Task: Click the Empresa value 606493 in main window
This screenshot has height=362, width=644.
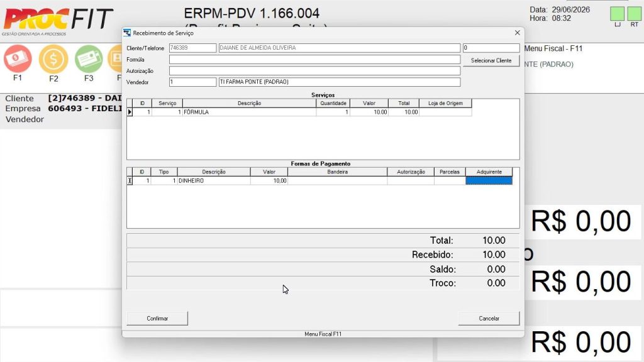Action: [x=85, y=108]
